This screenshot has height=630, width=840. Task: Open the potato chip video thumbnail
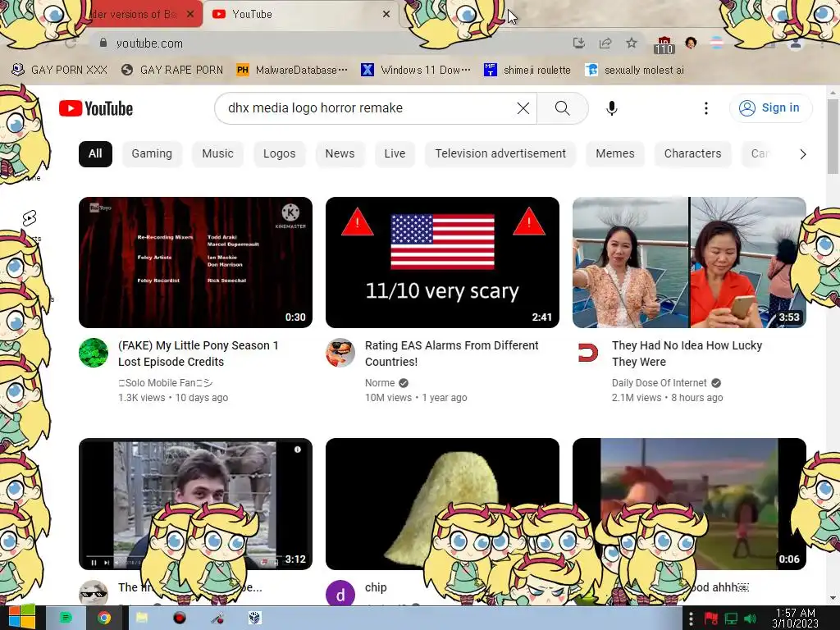pos(442,504)
